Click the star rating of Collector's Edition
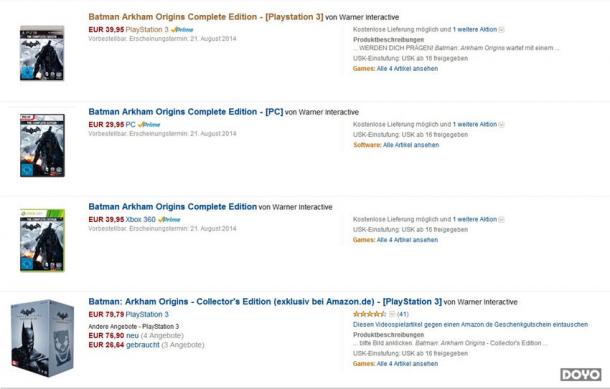Screen dimensions: 610x389 (x=370, y=314)
